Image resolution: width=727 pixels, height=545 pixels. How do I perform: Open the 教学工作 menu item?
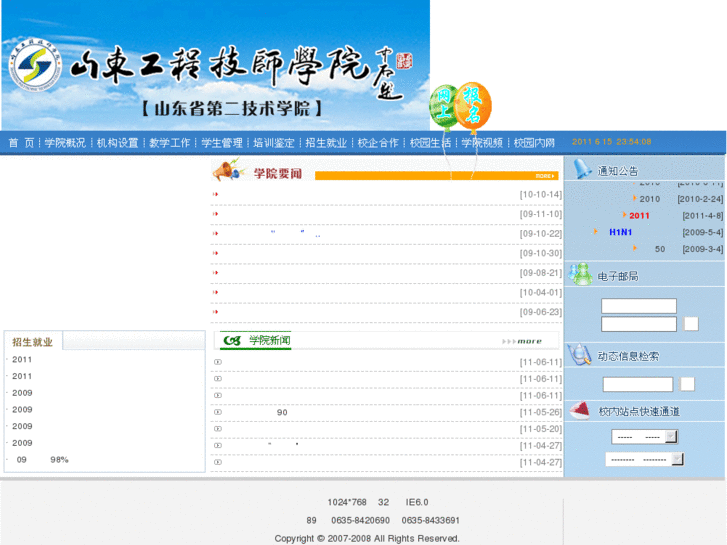(x=170, y=143)
